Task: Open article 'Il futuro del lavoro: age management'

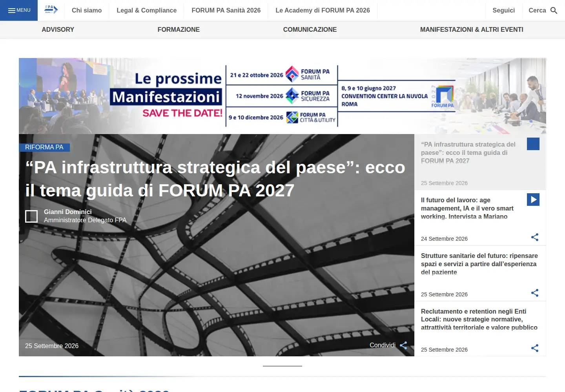Action: [x=467, y=208]
